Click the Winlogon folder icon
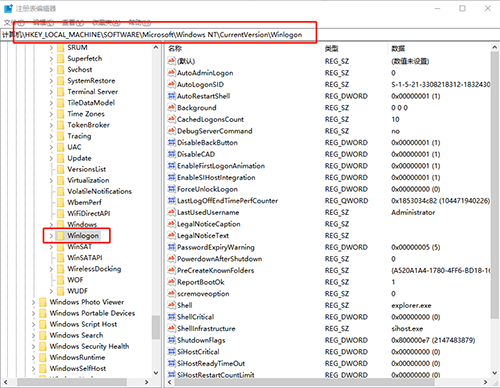The height and width of the screenshot is (388, 500). [x=60, y=235]
